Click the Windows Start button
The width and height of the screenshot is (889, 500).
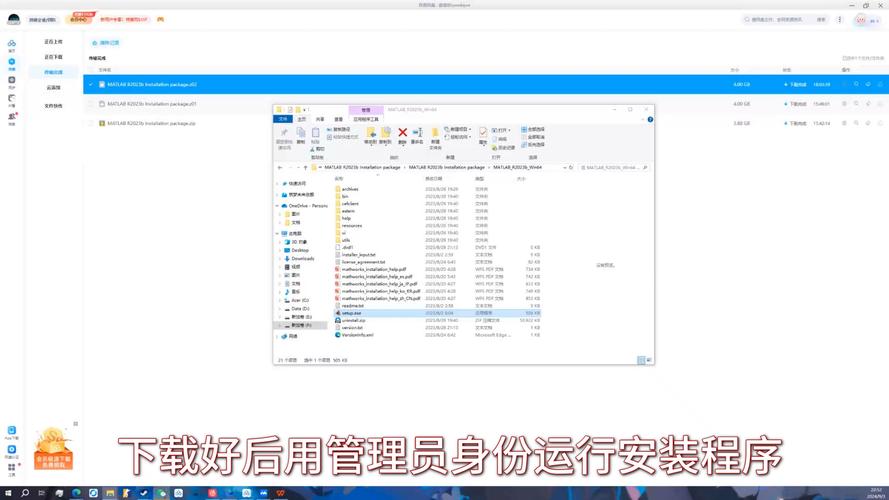(8, 493)
